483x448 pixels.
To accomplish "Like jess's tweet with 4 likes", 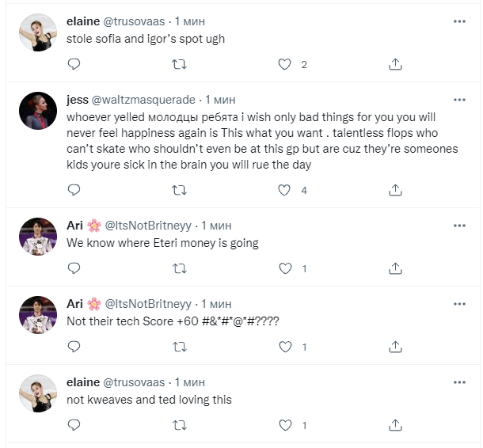I will tap(285, 190).
